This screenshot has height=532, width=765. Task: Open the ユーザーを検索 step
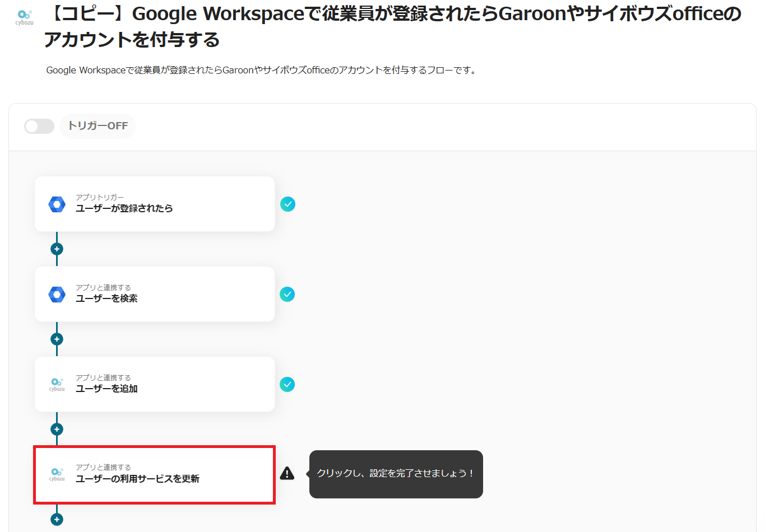(x=155, y=295)
